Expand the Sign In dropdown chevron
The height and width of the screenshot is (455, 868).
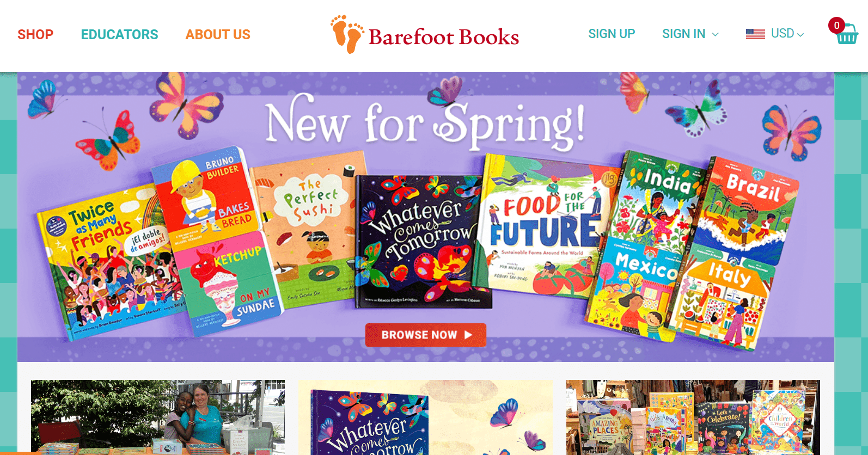click(716, 34)
